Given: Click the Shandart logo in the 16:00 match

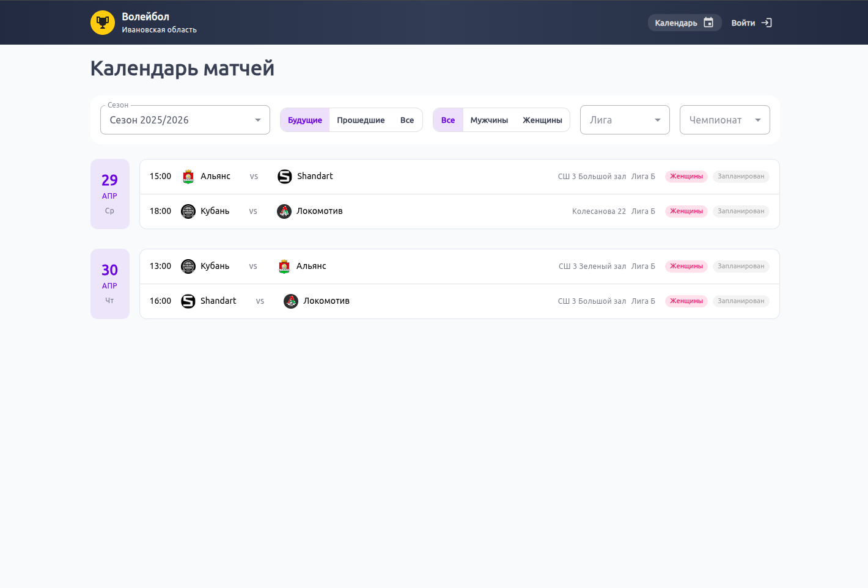Looking at the screenshot, I should [x=188, y=301].
